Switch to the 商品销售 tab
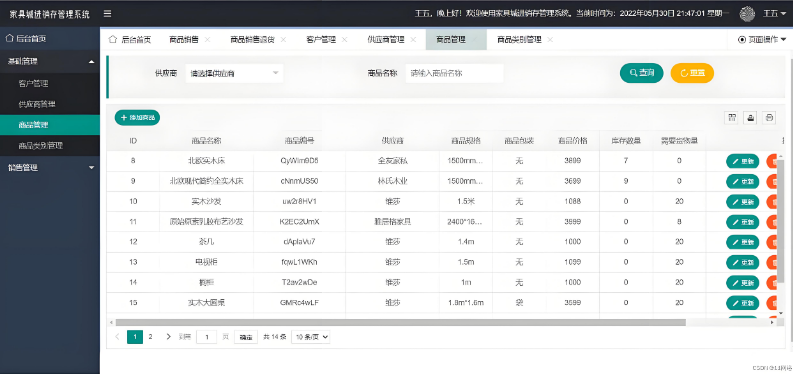The height and width of the screenshot is (374, 793). coord(184,39)
